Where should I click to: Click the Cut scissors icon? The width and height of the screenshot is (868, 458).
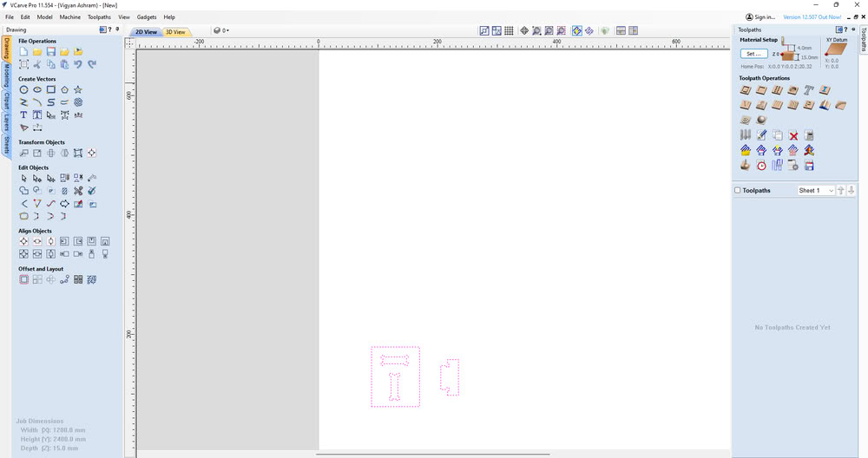point(37,64)
